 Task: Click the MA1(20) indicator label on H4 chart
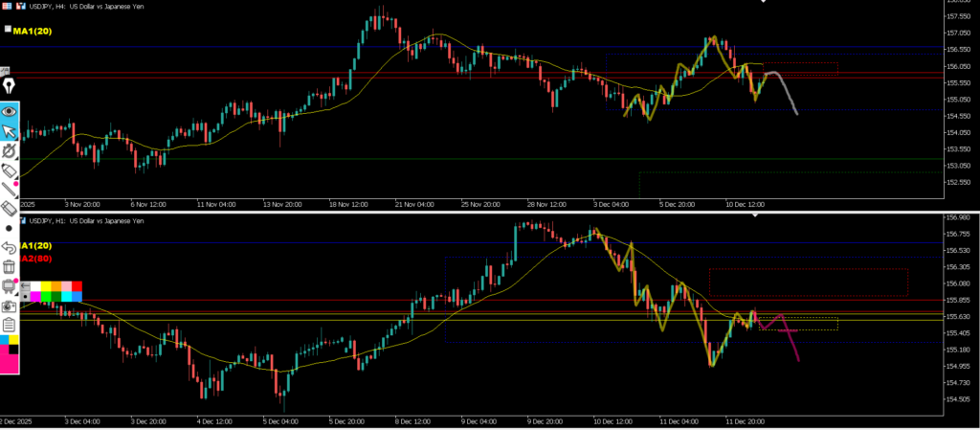coord(32,31)
